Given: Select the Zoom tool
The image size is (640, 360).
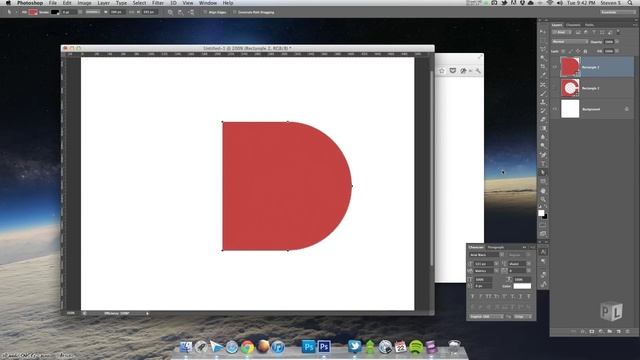Looking at the screenshot, I should (x=543, y=200).
